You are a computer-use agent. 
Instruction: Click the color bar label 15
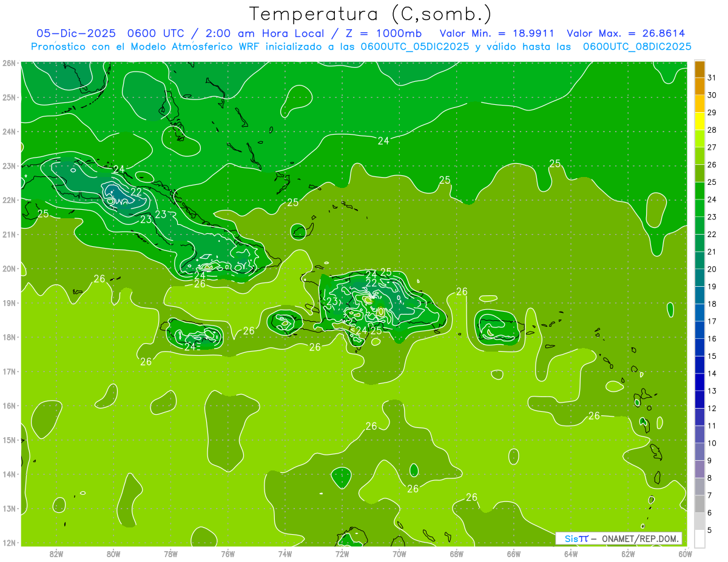coord(712,355)
